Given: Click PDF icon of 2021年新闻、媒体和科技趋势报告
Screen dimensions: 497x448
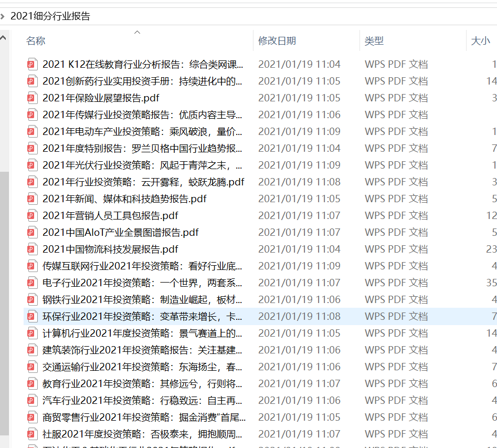Looking at the screenshot, I should (33, 199).
